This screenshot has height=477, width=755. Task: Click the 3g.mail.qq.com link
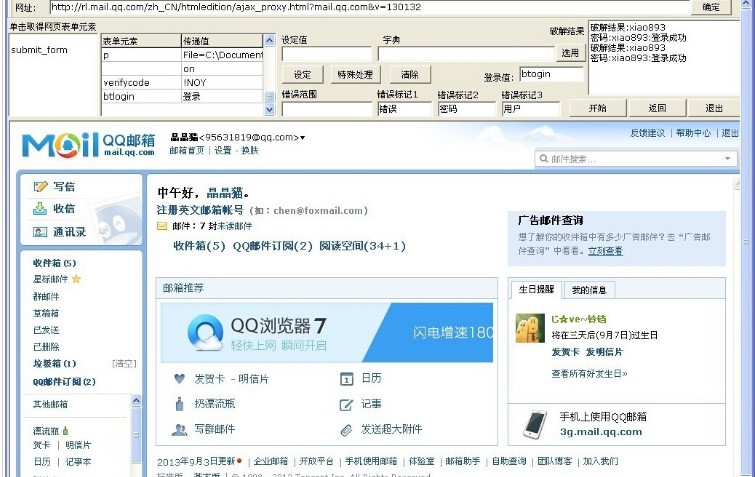coord(601,432)
